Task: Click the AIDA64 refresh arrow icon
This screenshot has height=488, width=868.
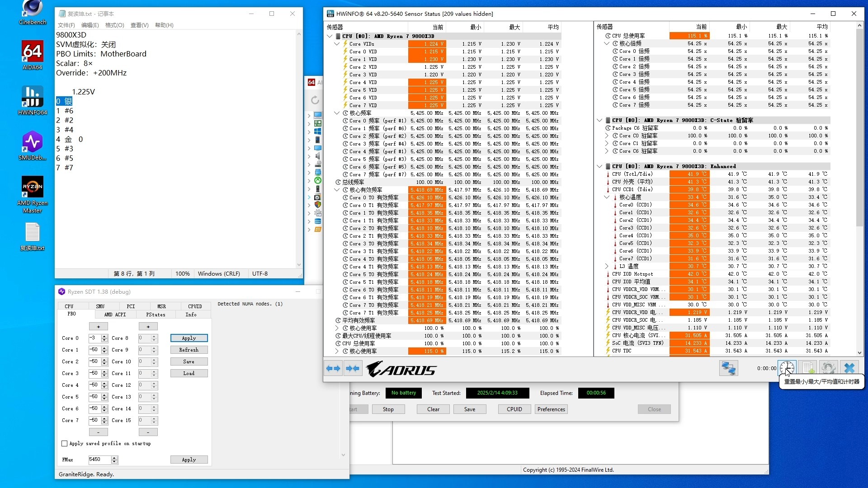Action: pos(315,100)
